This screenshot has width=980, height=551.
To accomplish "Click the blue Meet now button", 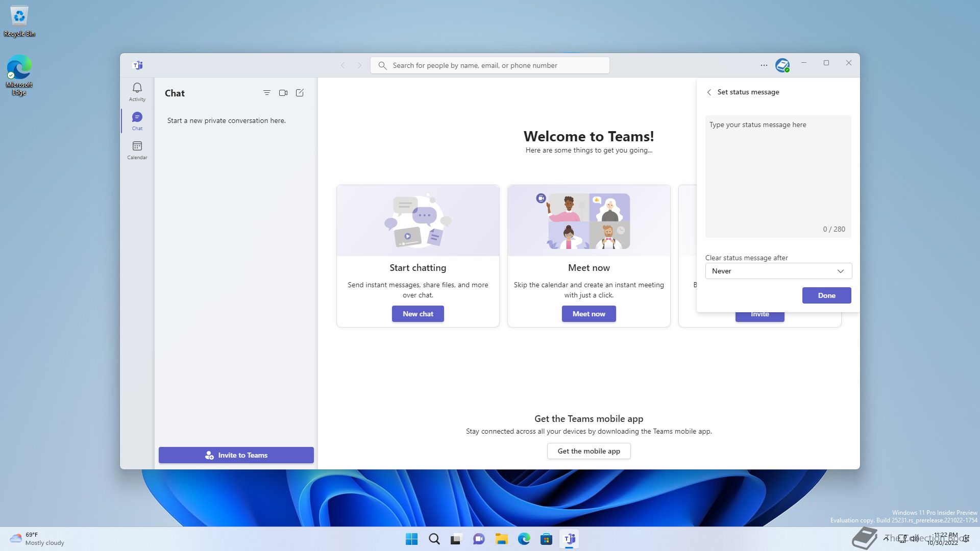I will point(589,314).
